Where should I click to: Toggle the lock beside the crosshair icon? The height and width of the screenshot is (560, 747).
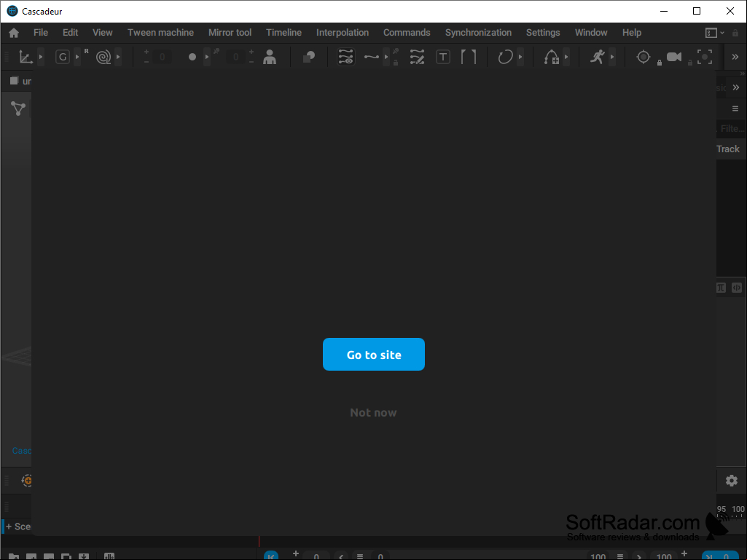(660, 63)
